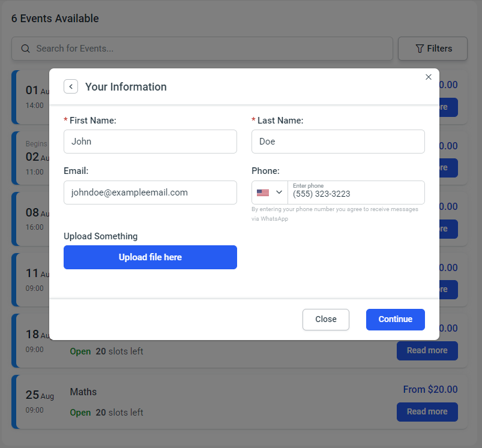
Task: Click the Close button in dialog footer
Action: click(x=325, y=319)
